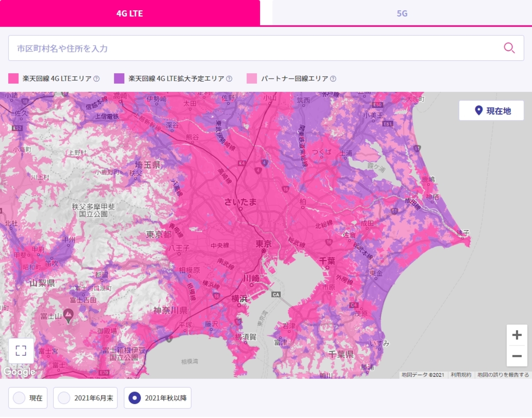Open help icon for パートナー回線エリア
The image size is (532, 418).
click(333, 79)
